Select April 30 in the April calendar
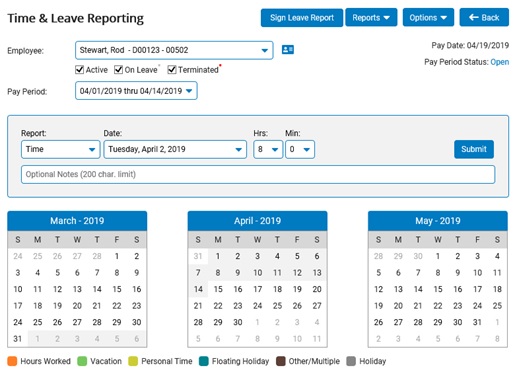The width and height of the screenshot is (515, 374). pos(238,322)
